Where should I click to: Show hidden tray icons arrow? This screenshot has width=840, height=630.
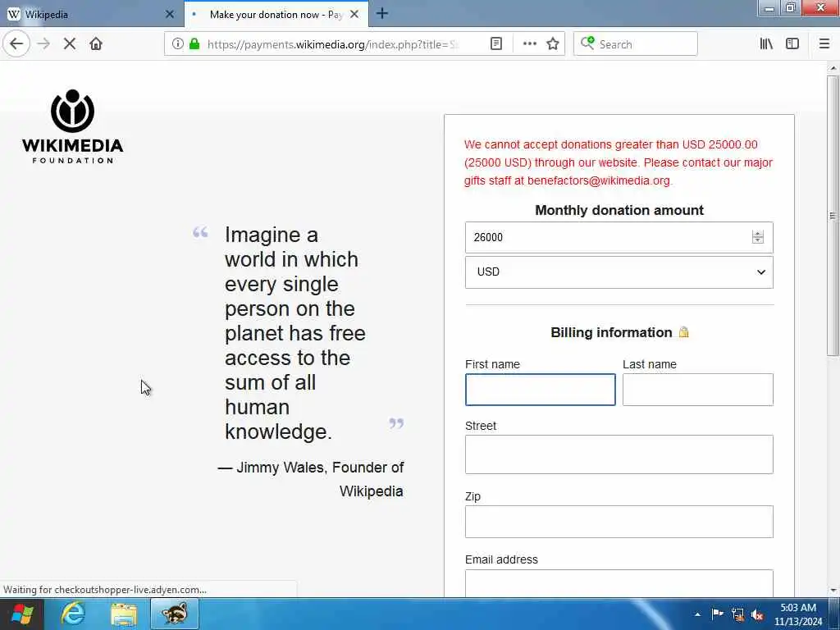pyautogui.click(x=697, y=614)
